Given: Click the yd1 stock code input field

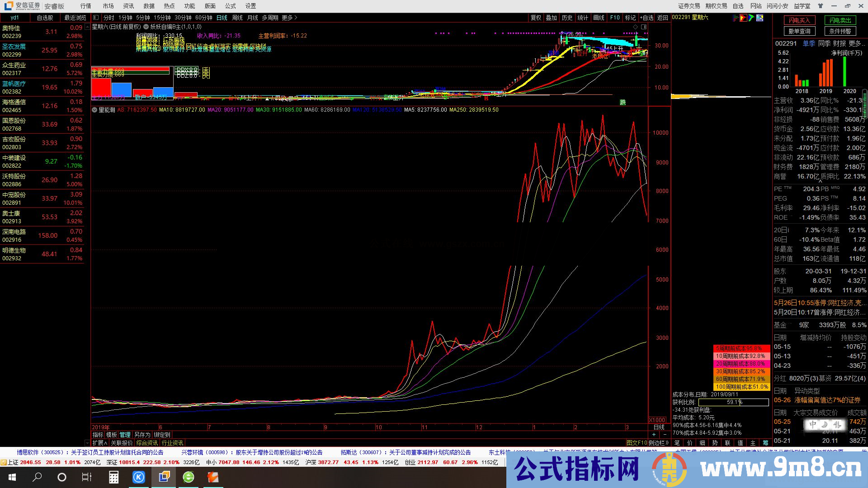Looking at the screenshot, I should tap(15, 18).
